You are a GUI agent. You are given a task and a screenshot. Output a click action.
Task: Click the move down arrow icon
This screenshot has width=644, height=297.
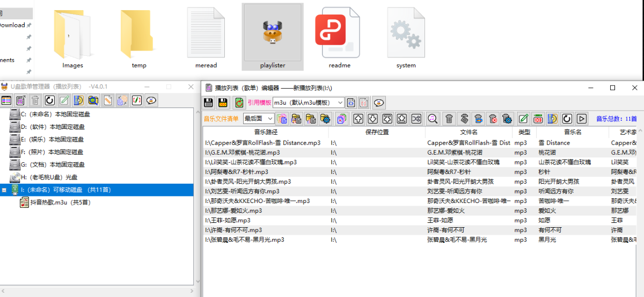click(x=372, y=118)
